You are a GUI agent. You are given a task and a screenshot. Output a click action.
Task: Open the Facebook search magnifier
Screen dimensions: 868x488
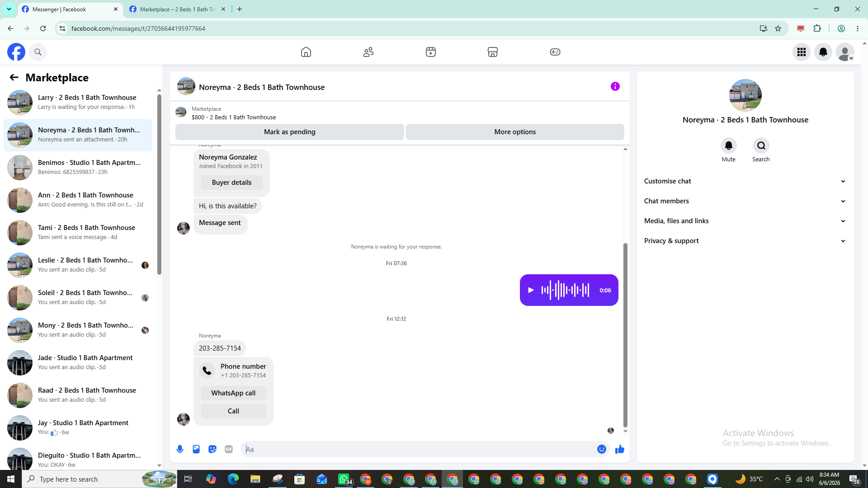click(x=38, y=52)
